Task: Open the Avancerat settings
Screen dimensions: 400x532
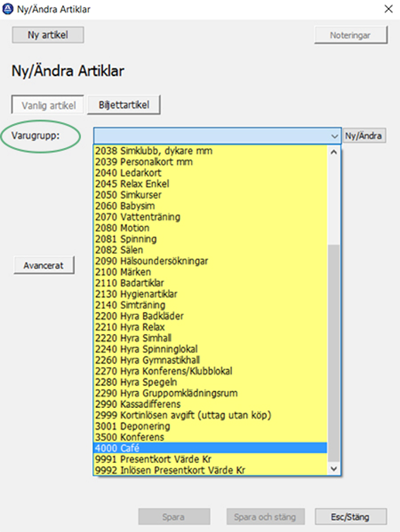Action: (x=44, y=265)
